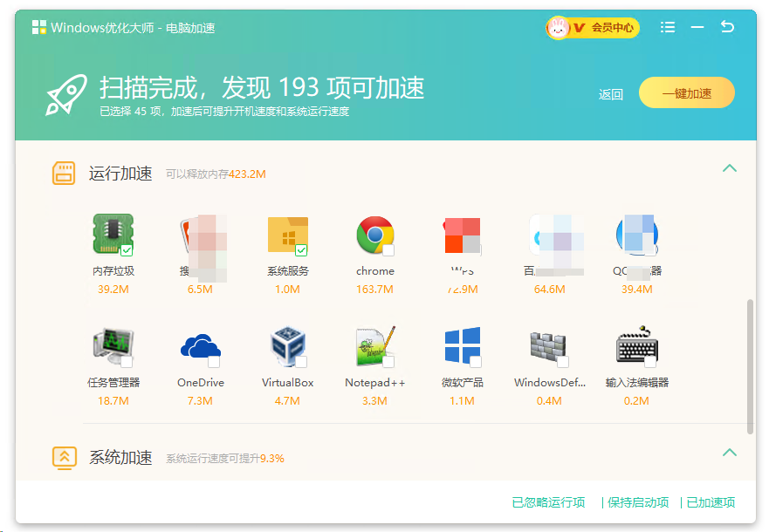Check the chrome checkbox
Viewport: 769px width, 532px height.
(x=388, y=250)
